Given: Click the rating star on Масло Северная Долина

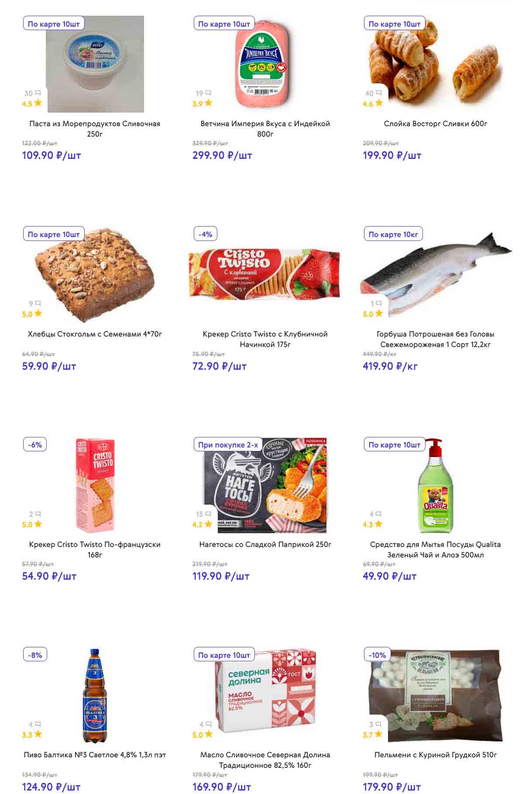Looking at the screenshot, I should 209,734.
